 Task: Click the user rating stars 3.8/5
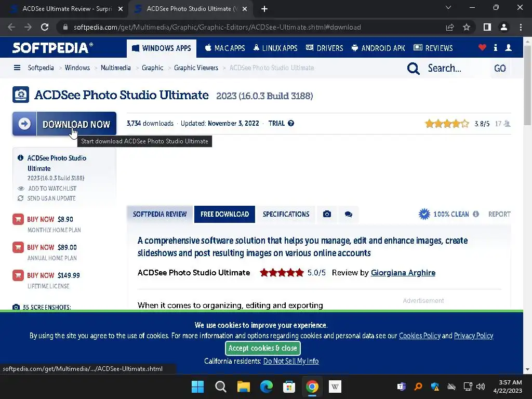[447, 124]
